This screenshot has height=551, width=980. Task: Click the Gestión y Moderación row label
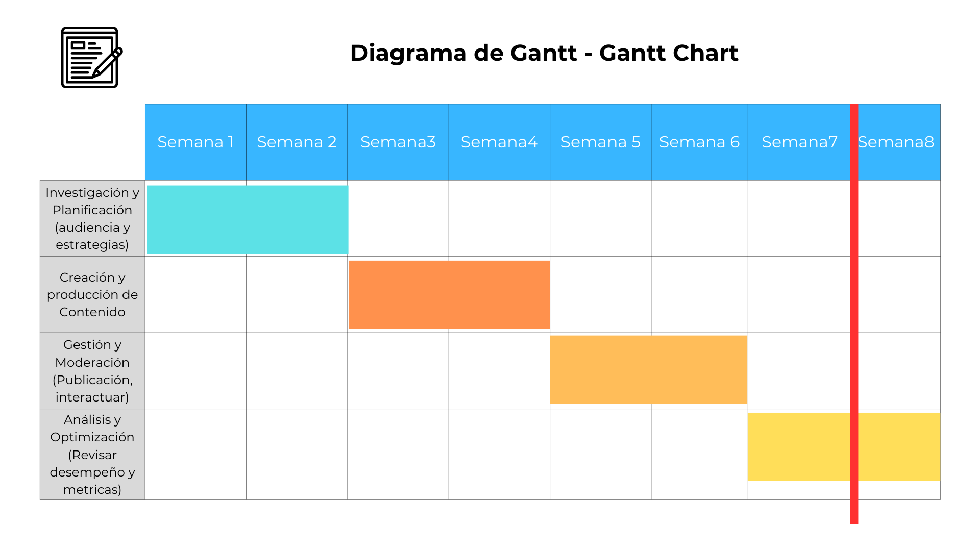(92, 371)
